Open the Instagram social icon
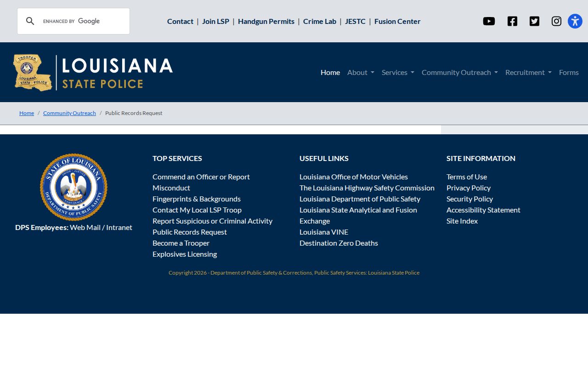Image resolution: width=588 pixels, height=368 pixels. [x=556, y=21]
